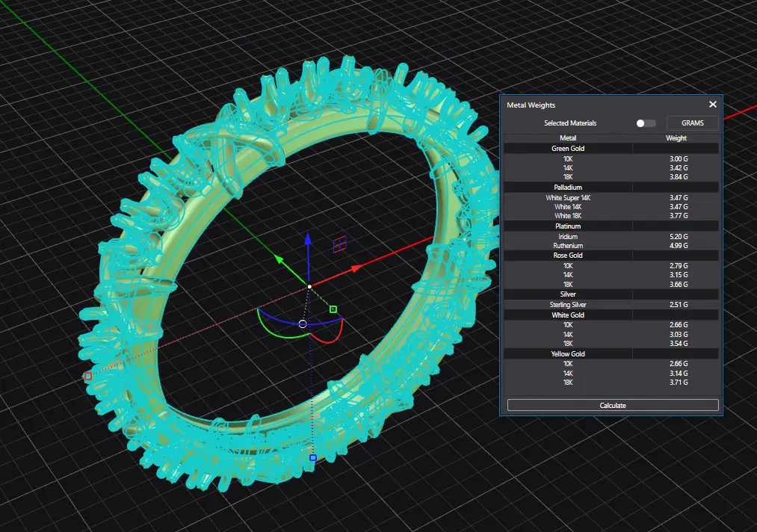Click the 3.15 G weight value
The height and width of the screenshot is (532, 757).
679,275
